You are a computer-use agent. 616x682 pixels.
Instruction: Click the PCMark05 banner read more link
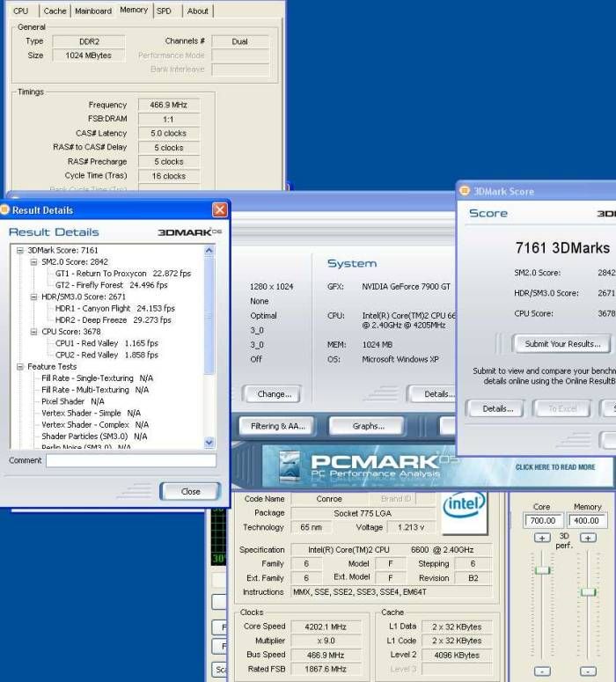(x=554, y=467)
